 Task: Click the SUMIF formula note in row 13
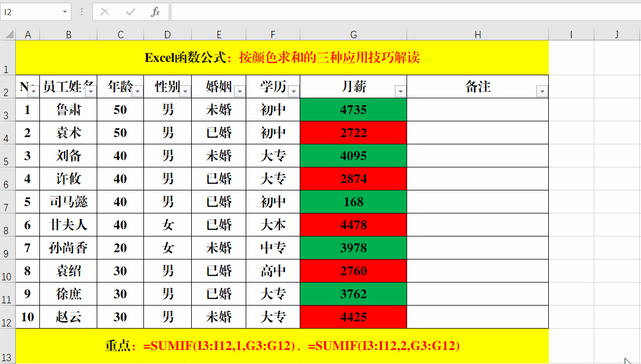point(282,346)
